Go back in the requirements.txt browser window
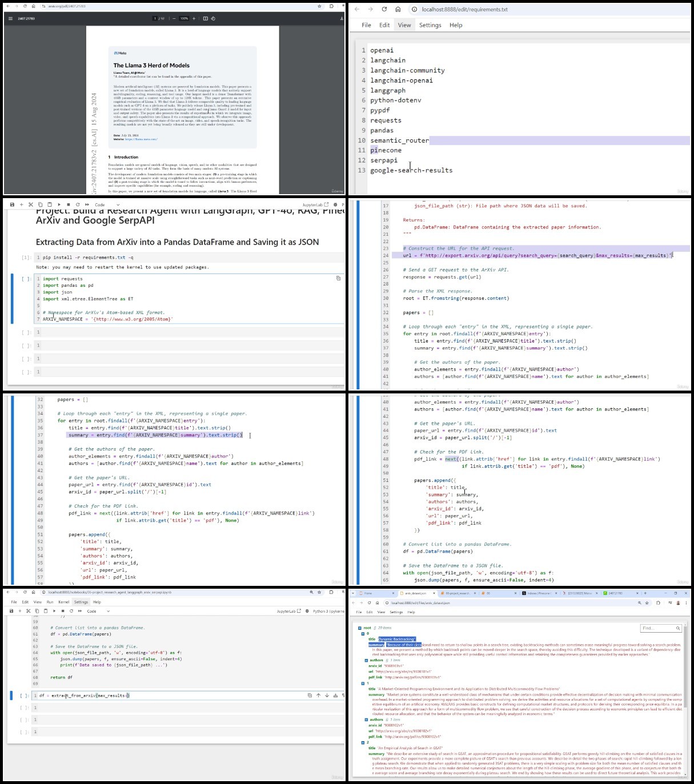 pos(356,9)
